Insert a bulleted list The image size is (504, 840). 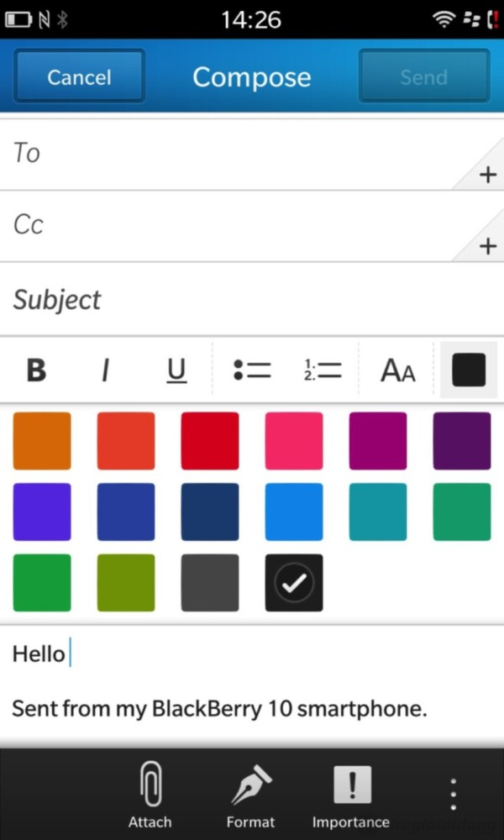coord(252,370)
